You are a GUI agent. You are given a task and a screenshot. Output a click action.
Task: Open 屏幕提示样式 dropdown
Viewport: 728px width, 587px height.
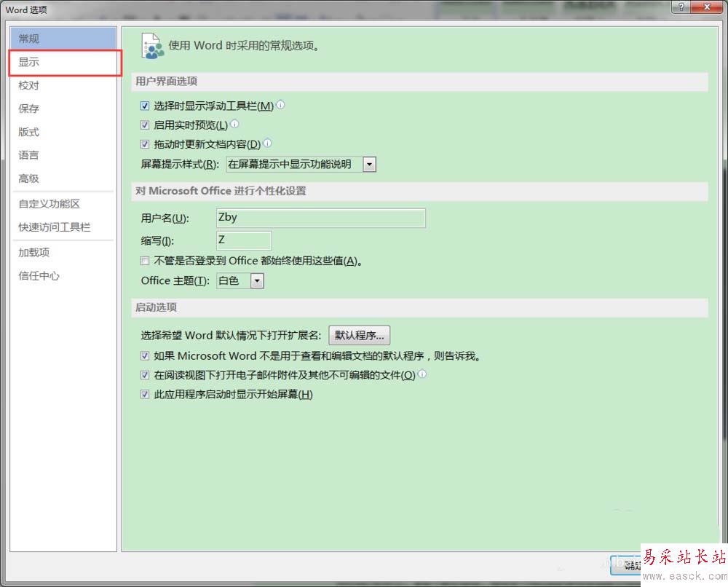pyautogui.click(x=370, y=164)
